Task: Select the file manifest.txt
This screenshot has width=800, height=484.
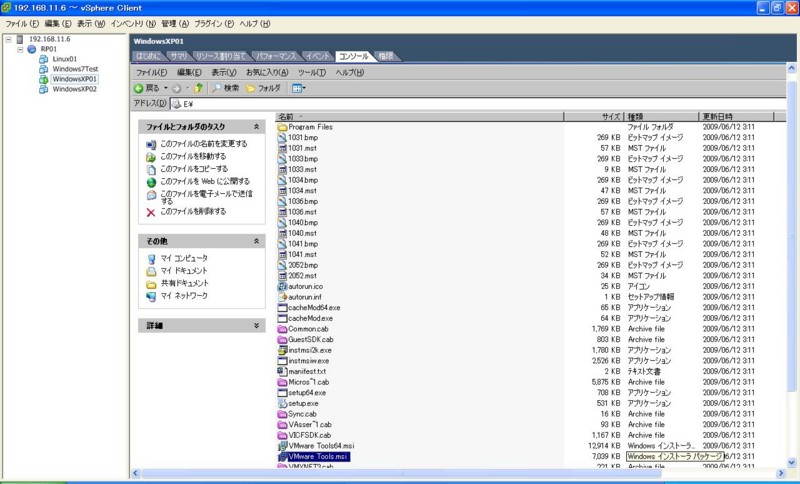Action: pos(307,372)
